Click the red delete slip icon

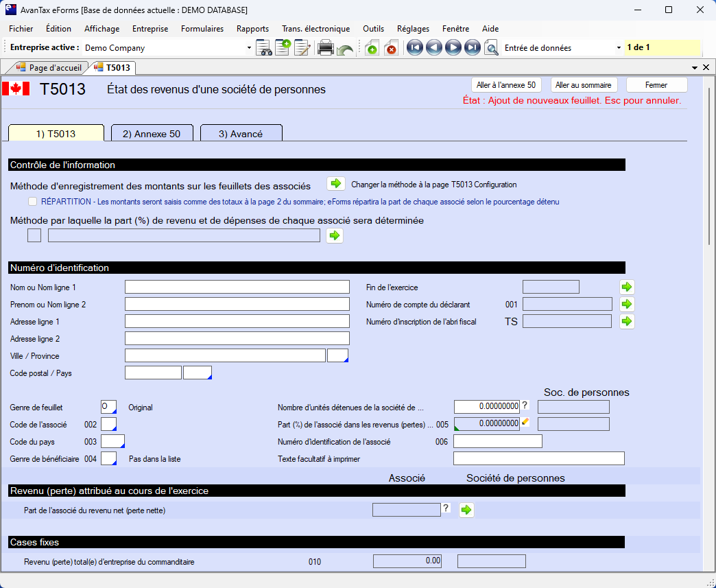click(x=390, y=48)
